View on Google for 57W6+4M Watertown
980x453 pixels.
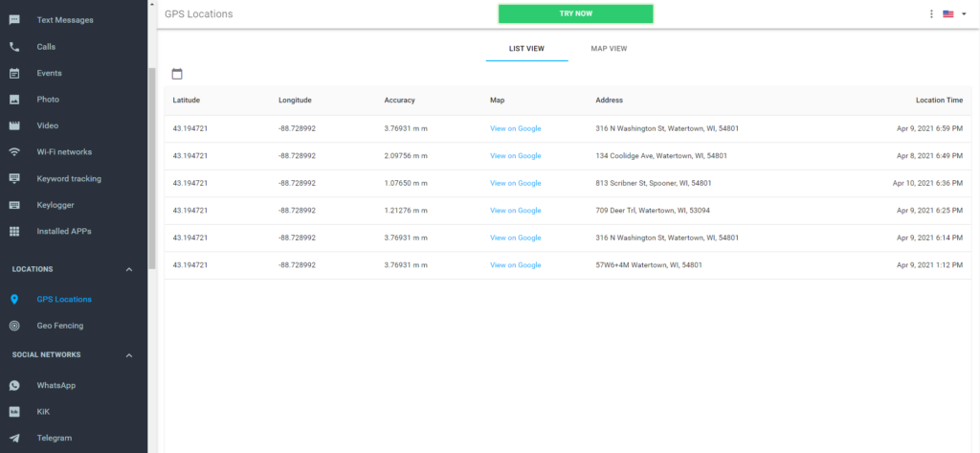click(x=516, y=265)
